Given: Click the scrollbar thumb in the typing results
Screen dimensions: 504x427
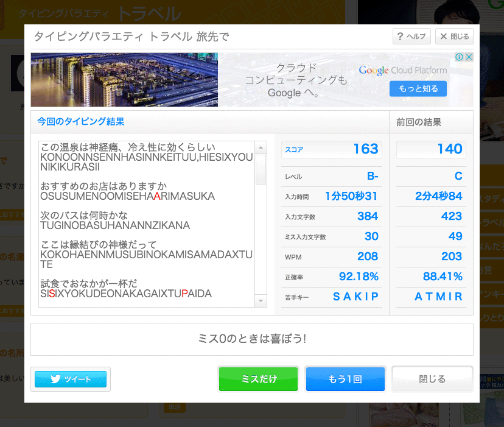Looking at the screenshot, I should click(261, 170).
